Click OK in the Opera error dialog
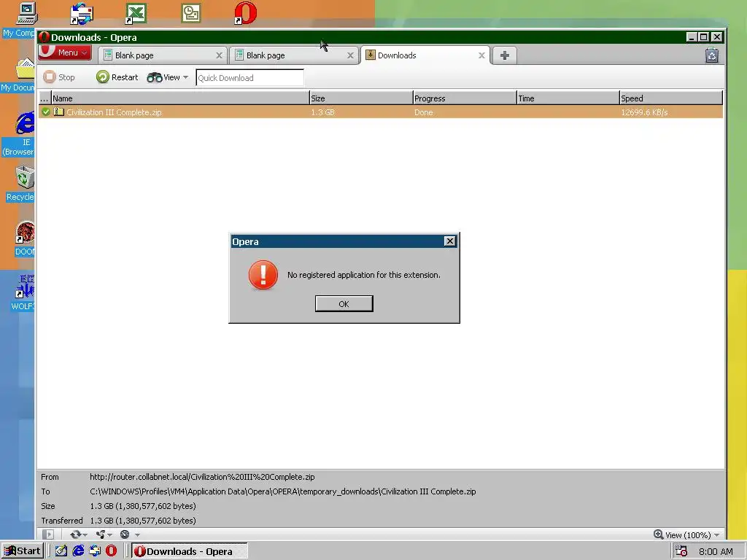 (x=344, y=304)
